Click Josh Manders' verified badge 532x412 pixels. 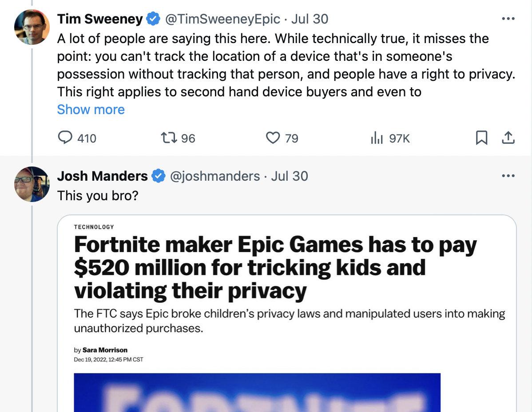click(159, 176)
